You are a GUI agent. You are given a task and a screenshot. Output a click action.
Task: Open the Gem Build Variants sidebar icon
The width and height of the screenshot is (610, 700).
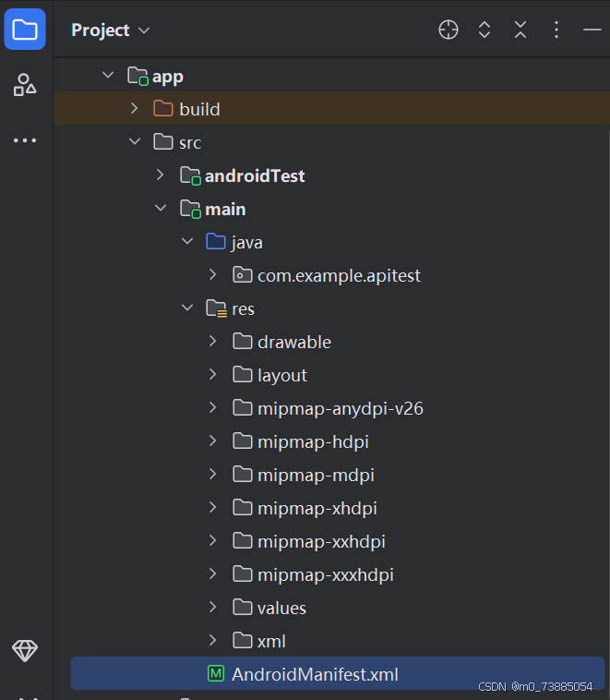pos(25,650)
